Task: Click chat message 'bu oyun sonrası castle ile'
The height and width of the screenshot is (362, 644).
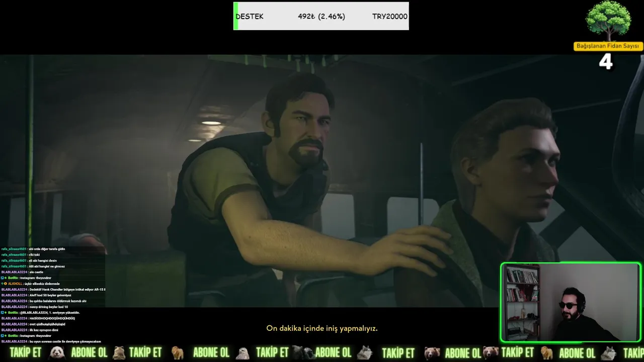Action: click(x=65, y=341)
